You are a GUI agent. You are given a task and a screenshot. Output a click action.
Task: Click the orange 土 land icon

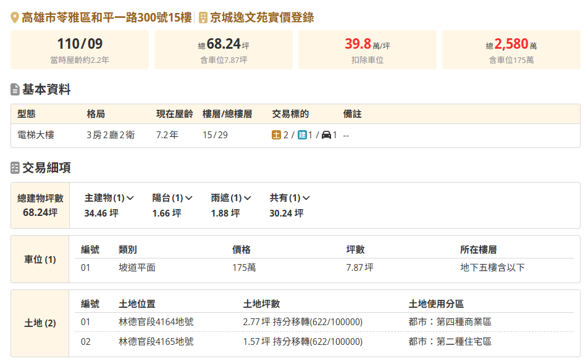276,135
